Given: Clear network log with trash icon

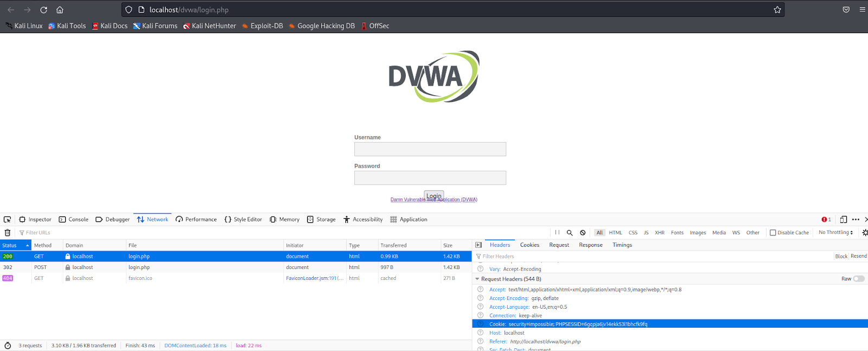Looking at the screenshot, I should point(8,233).
